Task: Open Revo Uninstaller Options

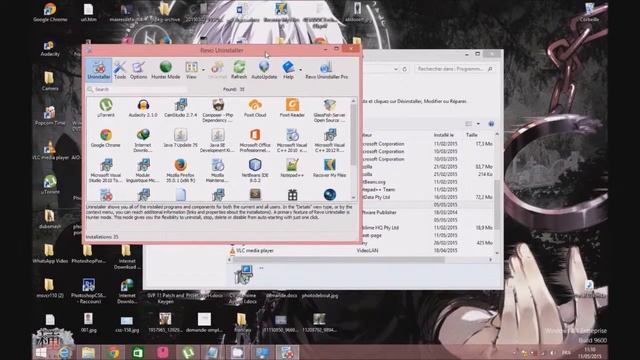Action: tap(138, 69)
